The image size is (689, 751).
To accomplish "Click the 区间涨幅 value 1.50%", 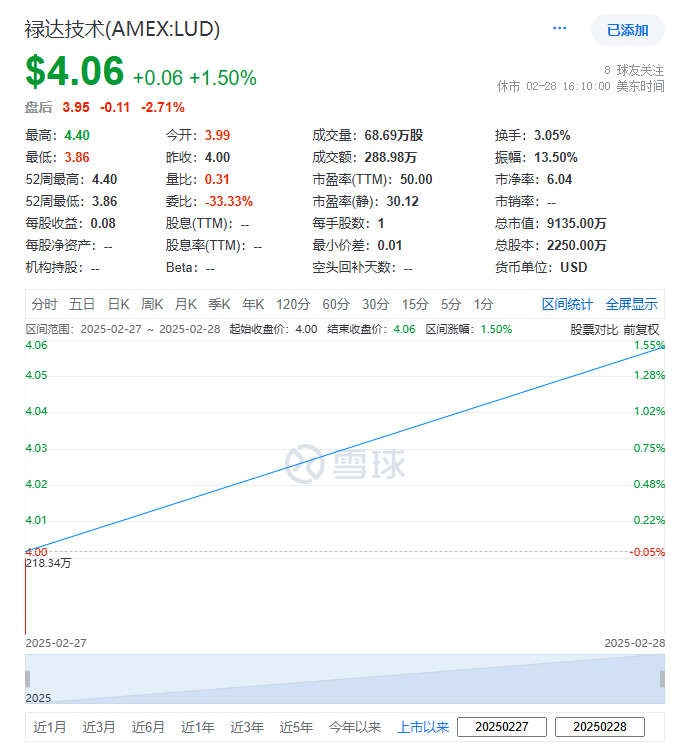I will click(x=496, y=330).
